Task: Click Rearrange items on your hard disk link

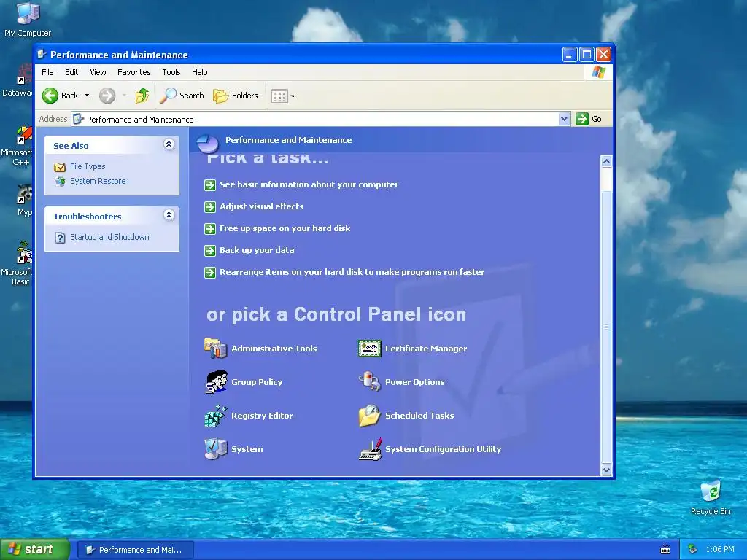Action: (x=352, y=273)
